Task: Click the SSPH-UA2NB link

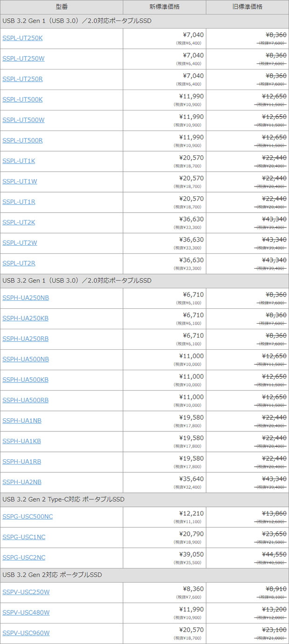Action: click(22, 482)
